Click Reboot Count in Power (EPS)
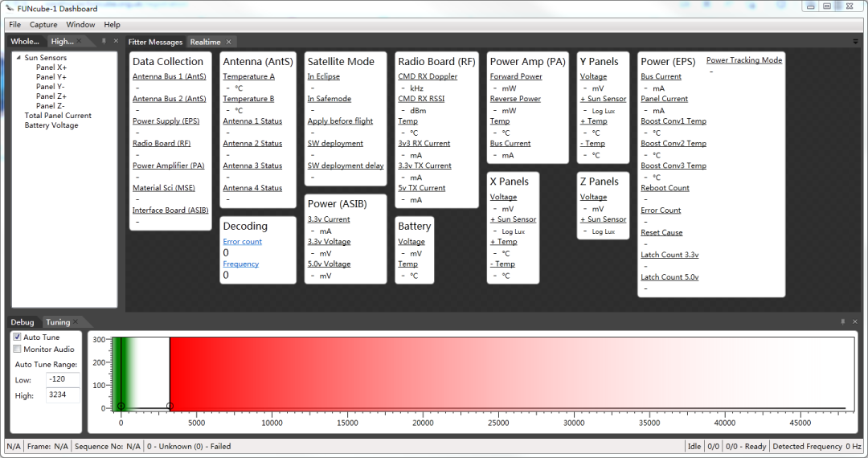 tap(665, 187)
